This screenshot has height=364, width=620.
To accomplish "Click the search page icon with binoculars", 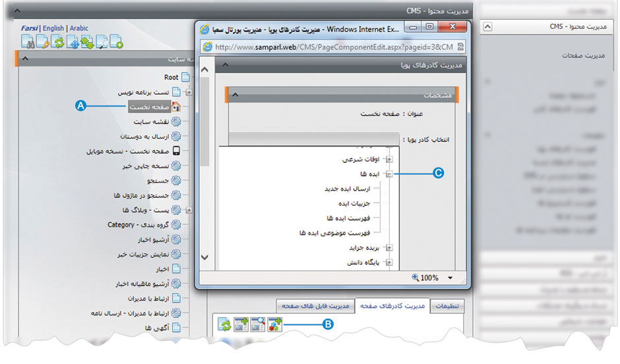I will coord(28,43).
